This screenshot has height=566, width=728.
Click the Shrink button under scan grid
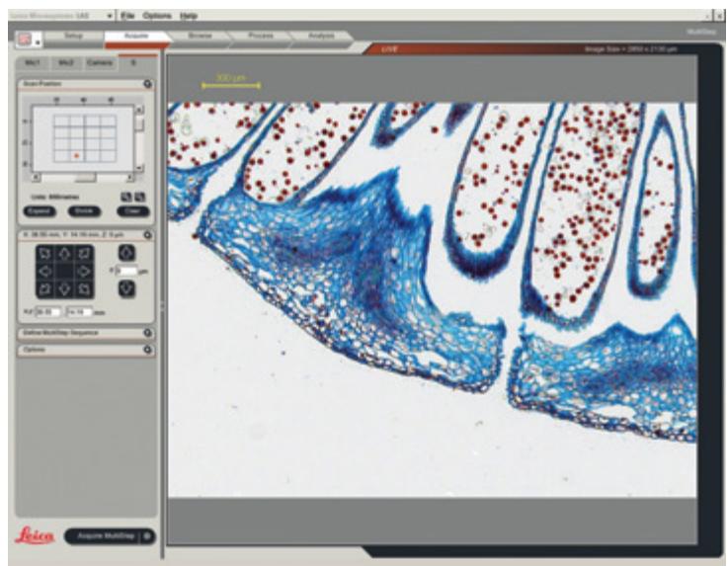84,211
